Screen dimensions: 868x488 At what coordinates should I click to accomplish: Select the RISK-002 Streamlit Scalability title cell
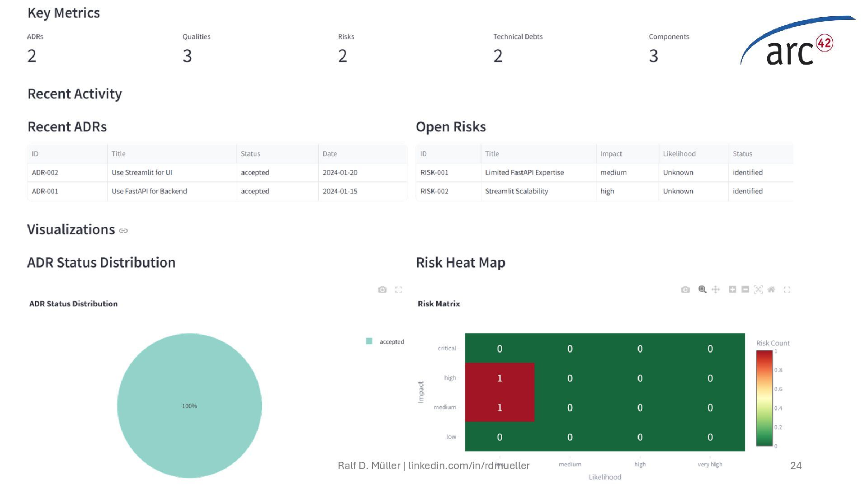coord(517,191)
